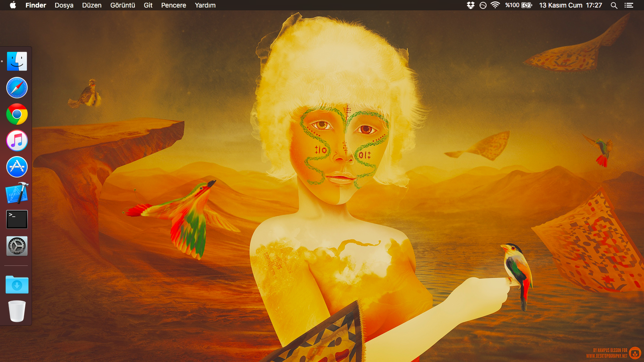Open the Finder menu
Screen dimensions: 644x362
tap(36, 5)
